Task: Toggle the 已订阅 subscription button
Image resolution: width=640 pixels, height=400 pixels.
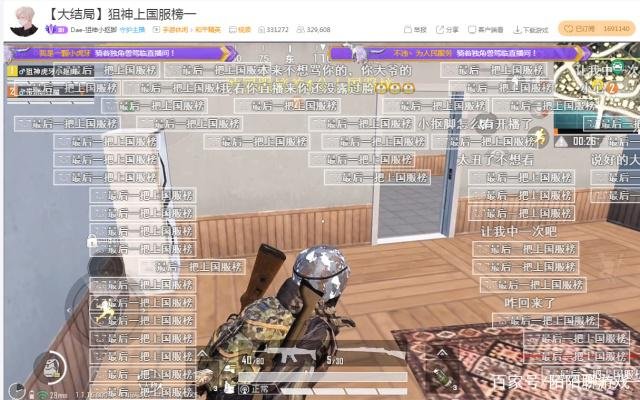Action: 596,29
